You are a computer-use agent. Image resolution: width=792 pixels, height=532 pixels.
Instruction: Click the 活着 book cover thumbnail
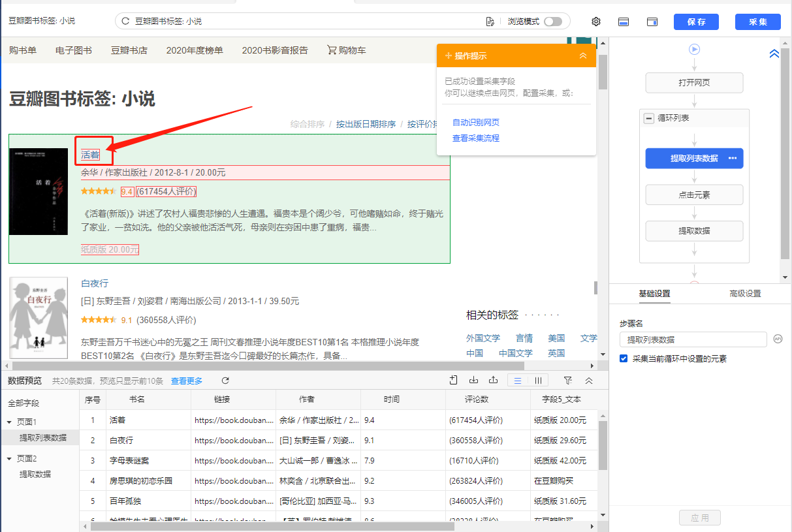point(39,191)
